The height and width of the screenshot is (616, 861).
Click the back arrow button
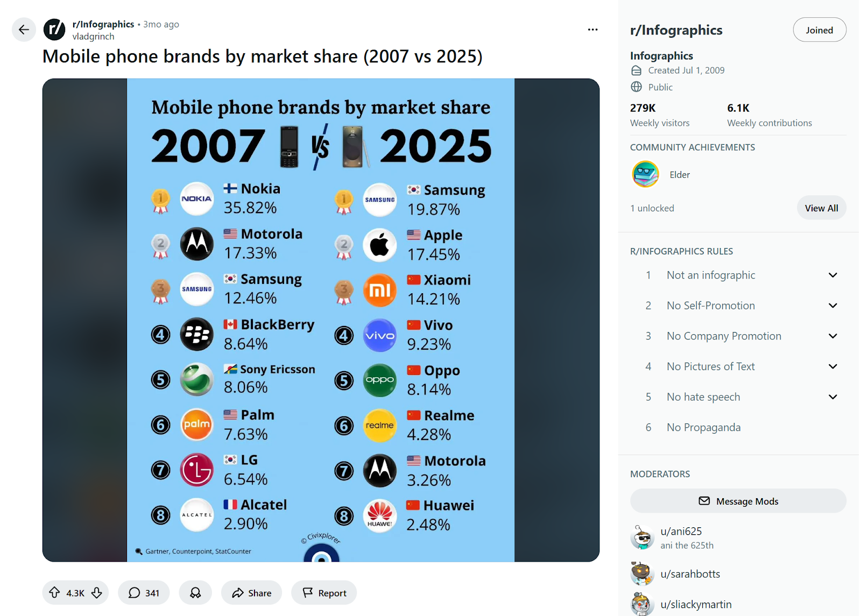pos(24,30)
